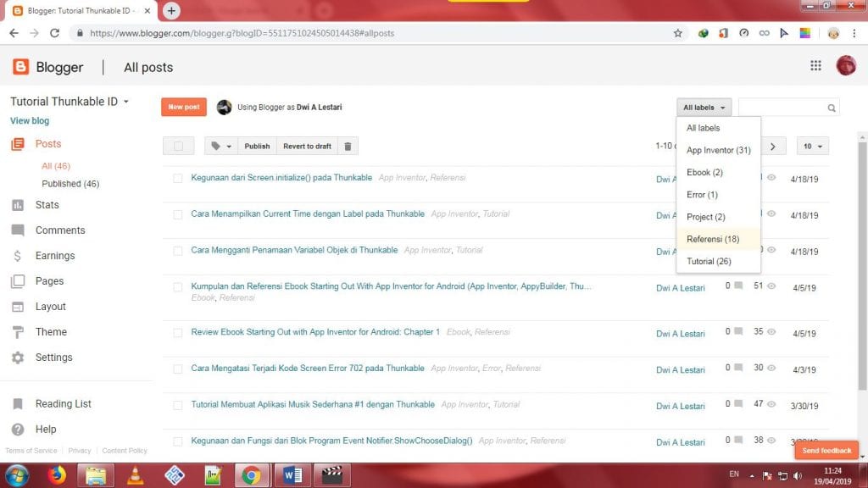Click Revert to draft button
The width and height of the screenshot is (868, 488).
(x=307, y=146)
